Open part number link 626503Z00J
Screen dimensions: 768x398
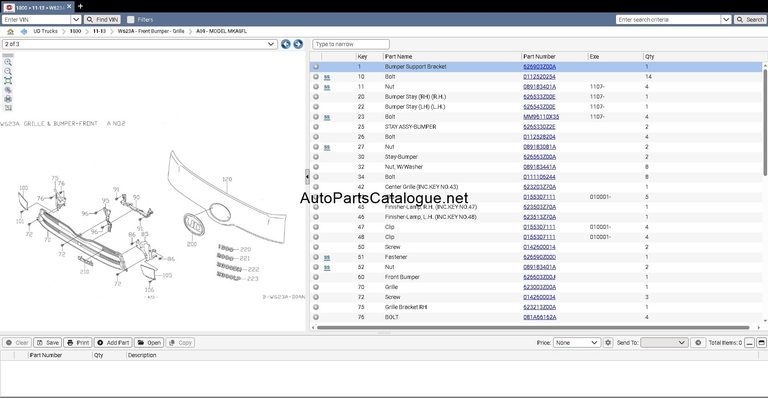(539, 277)
